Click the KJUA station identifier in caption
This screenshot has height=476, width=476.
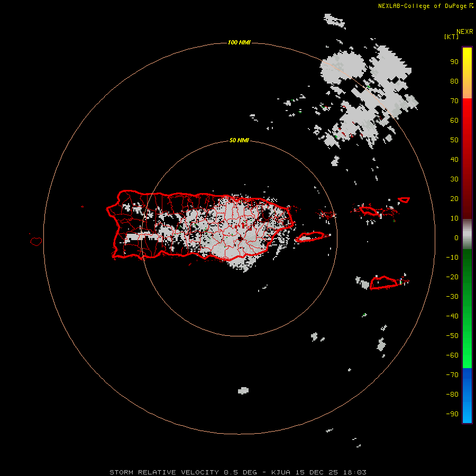tap(281, 472)
